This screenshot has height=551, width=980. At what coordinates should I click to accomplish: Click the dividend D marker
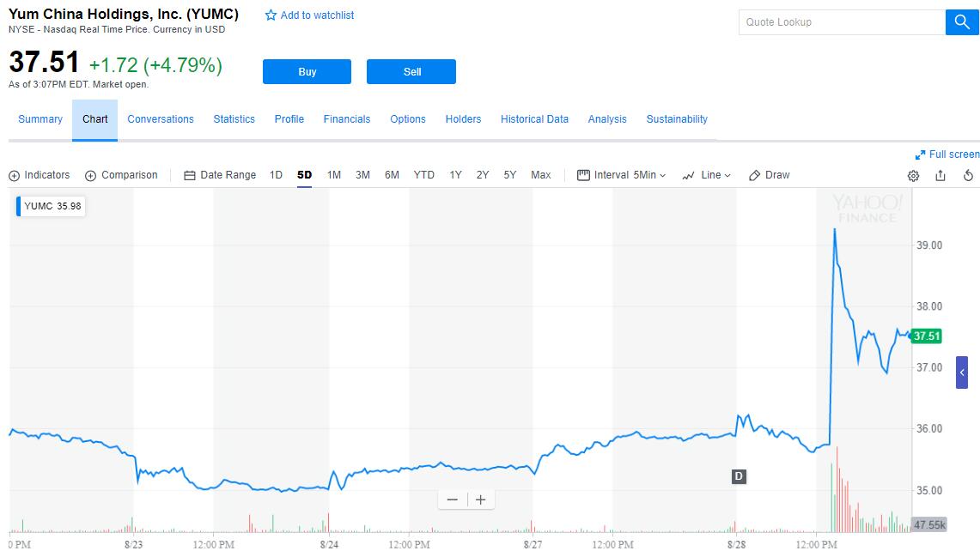738,476
